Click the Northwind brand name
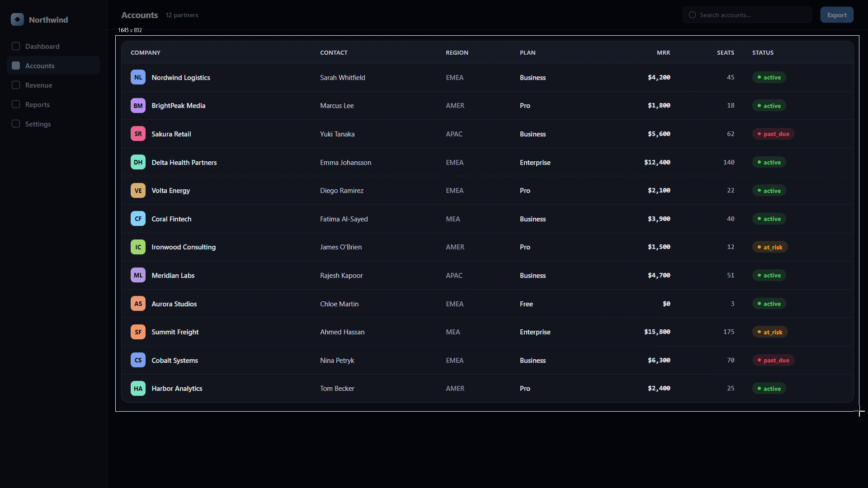 [x=48, y=20]
